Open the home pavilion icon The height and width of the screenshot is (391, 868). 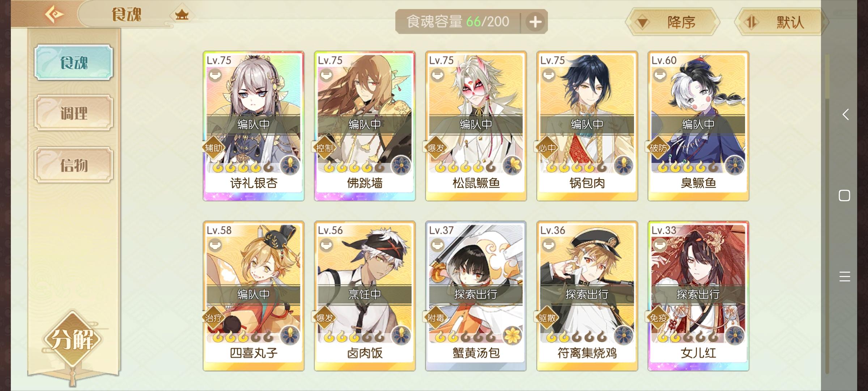point(182,15)
